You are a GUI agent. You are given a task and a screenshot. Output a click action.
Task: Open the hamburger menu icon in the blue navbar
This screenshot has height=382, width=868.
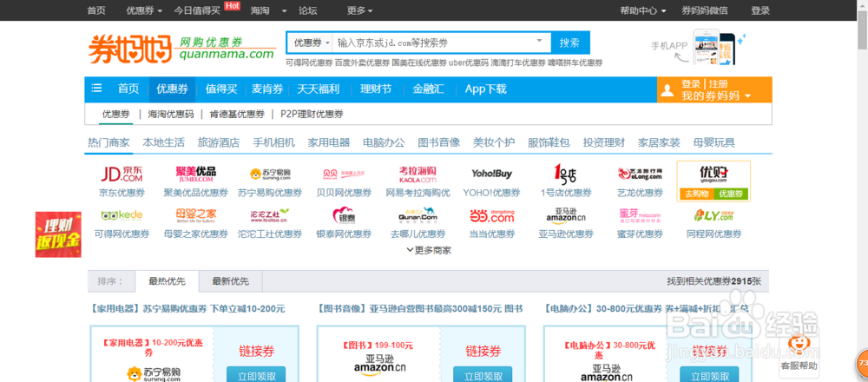[97, 89]
